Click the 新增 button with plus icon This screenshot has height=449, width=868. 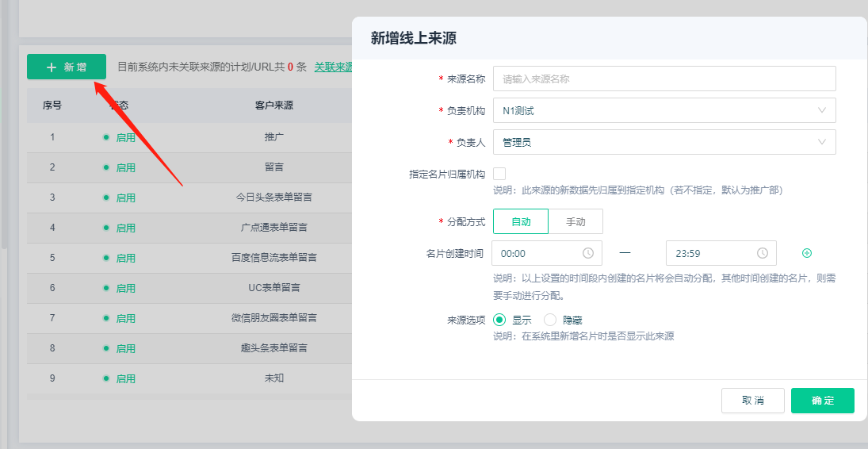[x=67, y=67]
